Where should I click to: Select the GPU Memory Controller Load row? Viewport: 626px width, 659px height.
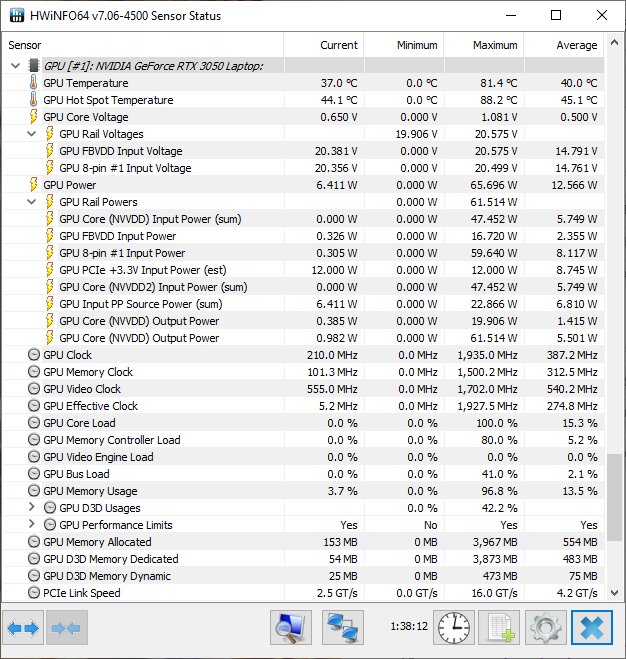point(304,440)
